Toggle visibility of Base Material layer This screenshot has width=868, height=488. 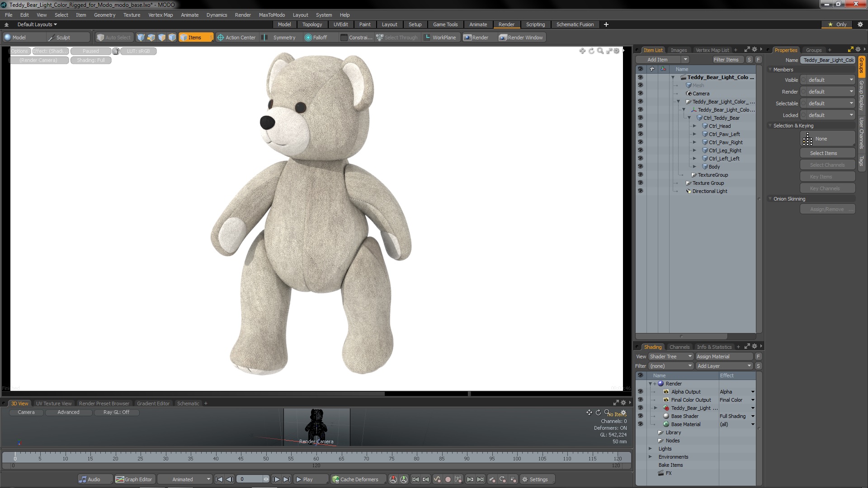point(640,424)
